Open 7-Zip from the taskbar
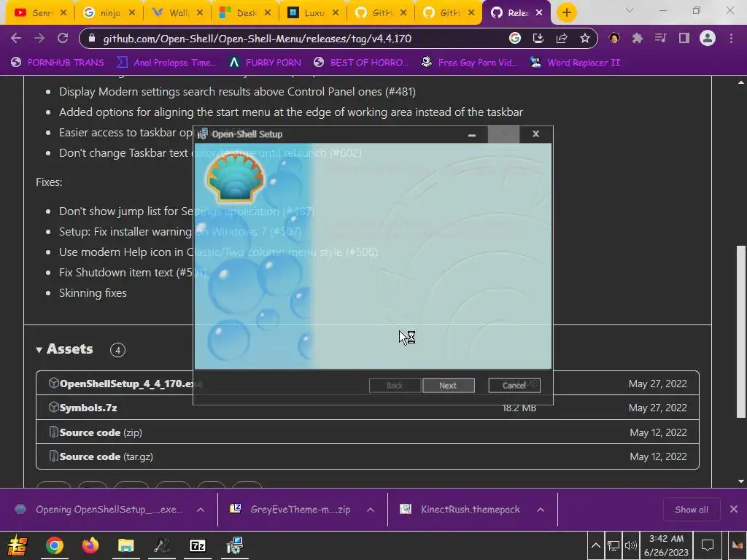Viewport: 747px width, 560px height. pyautogui.click(x=197, y=545)
